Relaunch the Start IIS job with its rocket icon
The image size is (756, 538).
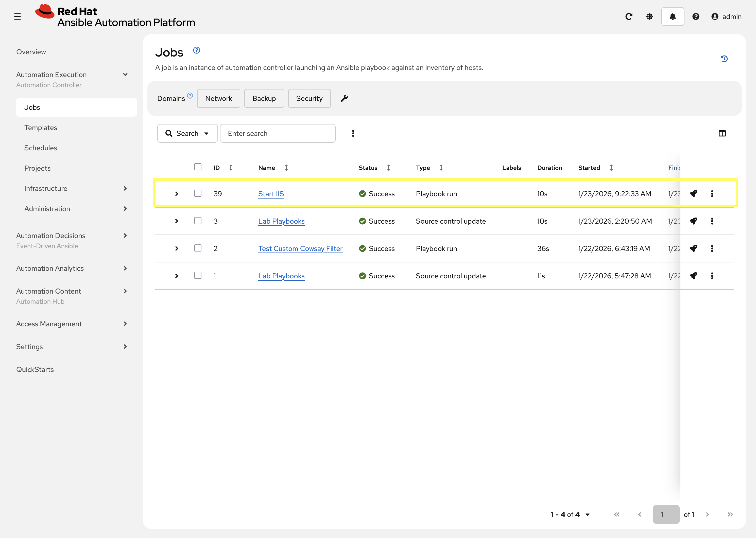point(693,194)
